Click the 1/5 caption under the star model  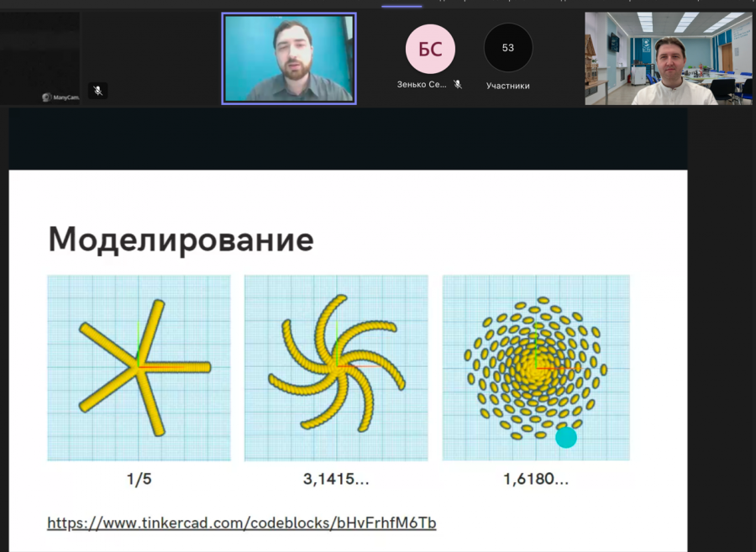tap(139, 479)
